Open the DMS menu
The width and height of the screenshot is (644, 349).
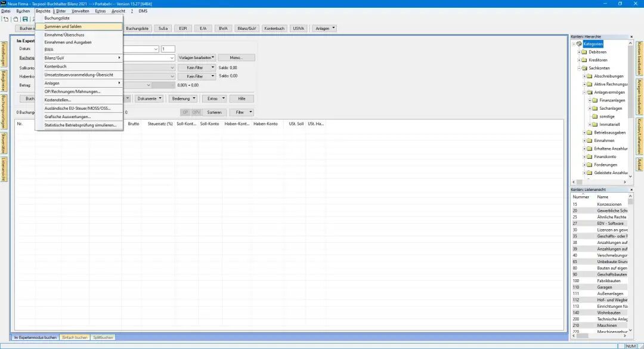point(143,11)
